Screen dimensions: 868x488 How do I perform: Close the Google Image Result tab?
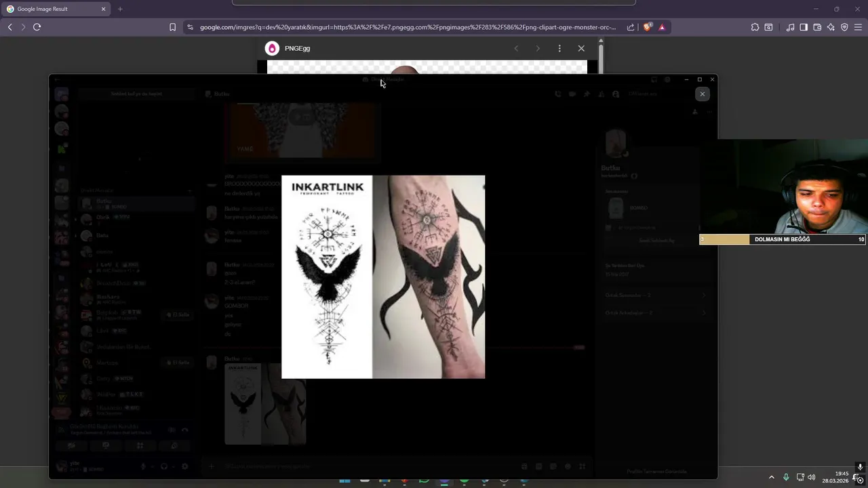point(103,9)
